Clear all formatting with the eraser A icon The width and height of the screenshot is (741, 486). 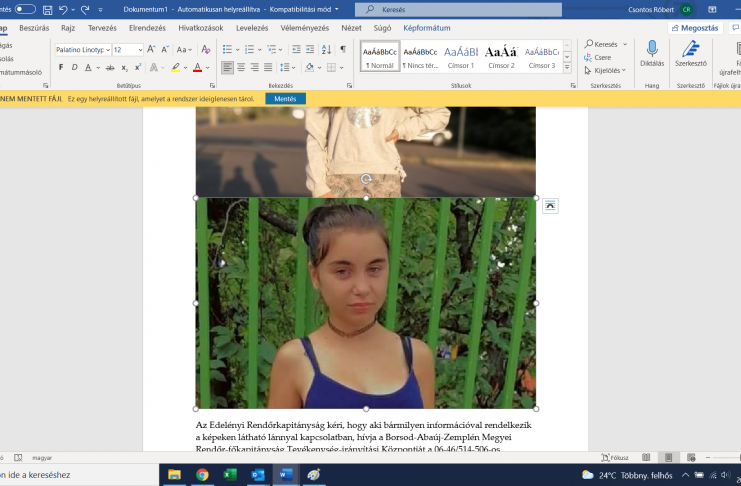tap(206, 49)
